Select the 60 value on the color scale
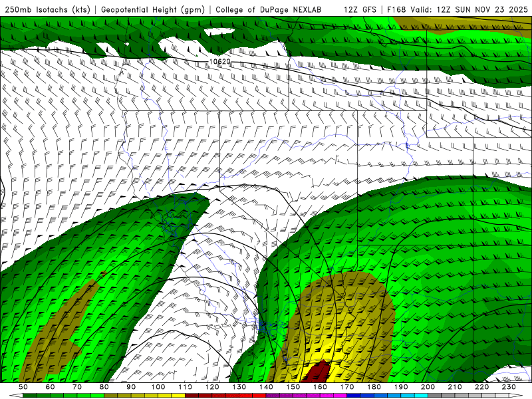Viewport: 532px width, 399px height. click(x=51, y=387)
